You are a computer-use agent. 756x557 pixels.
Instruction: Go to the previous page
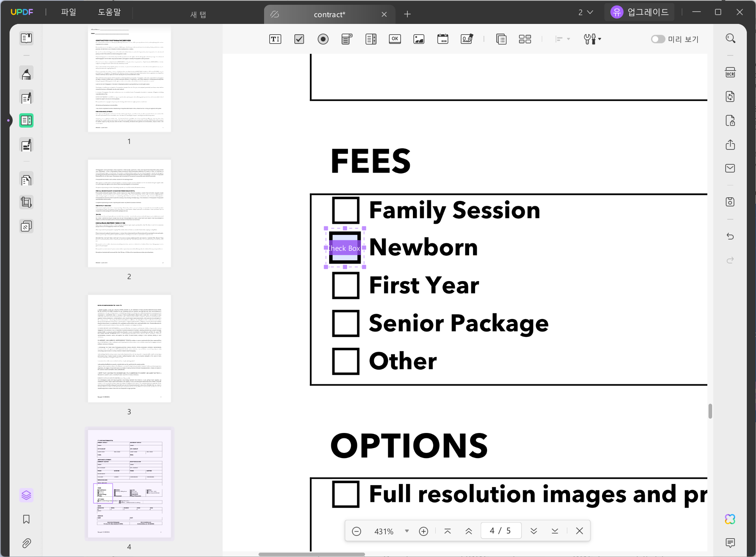coord(469,531)
